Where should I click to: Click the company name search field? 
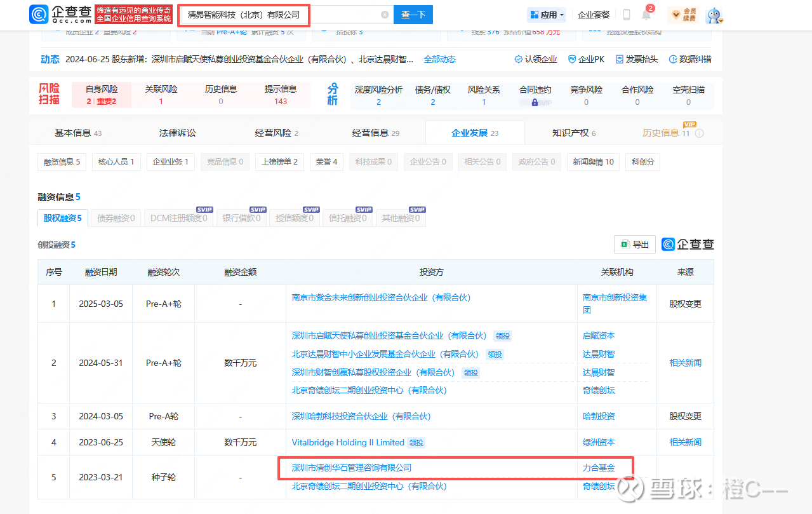(x=279, y=15)
